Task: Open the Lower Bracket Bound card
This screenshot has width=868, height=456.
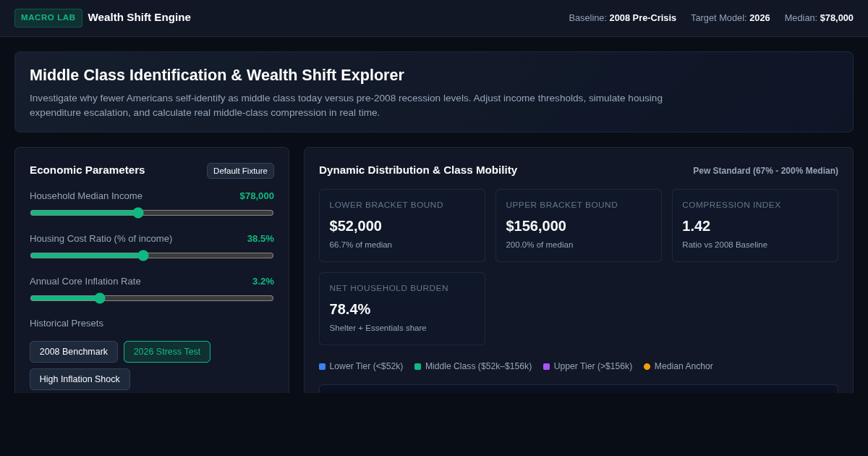Action: (402, 226)
